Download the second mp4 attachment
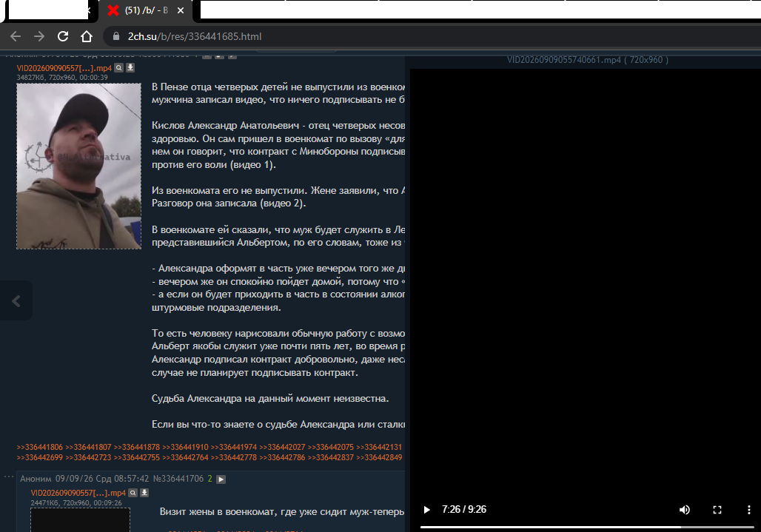 pyautogui.click(x=144, y=493)
